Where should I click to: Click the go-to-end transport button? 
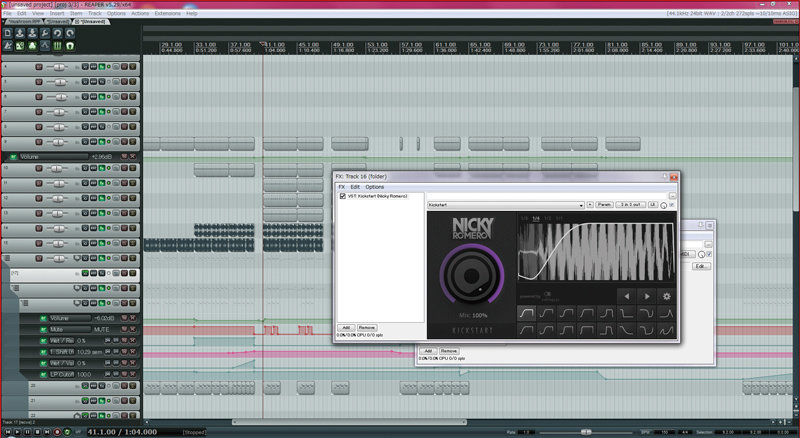pyautogui.click(x=47, y=432)
